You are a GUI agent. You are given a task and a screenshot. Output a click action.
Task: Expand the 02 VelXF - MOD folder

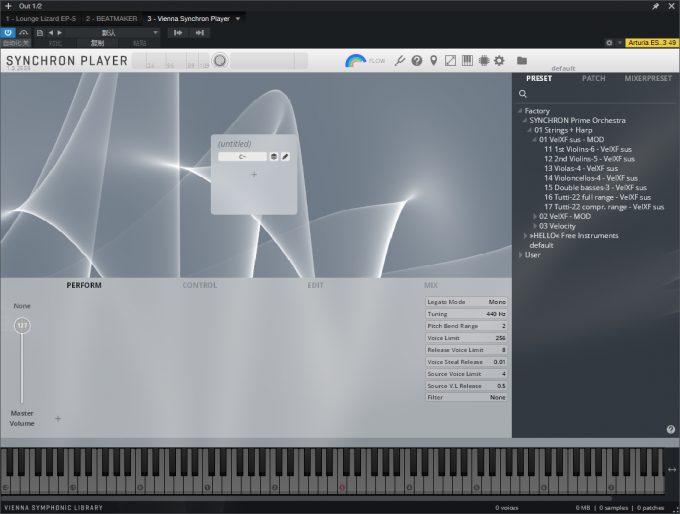[x=536, y=216]
